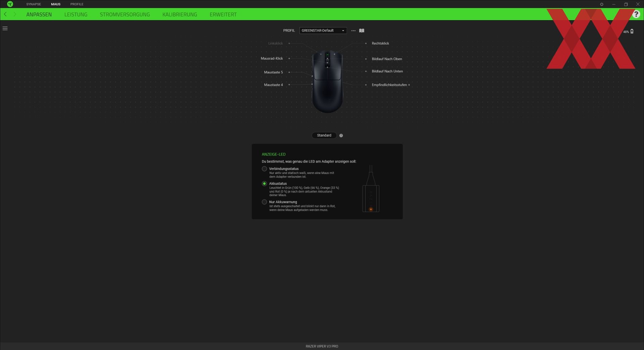Select Akkustatus radio option

264,183
